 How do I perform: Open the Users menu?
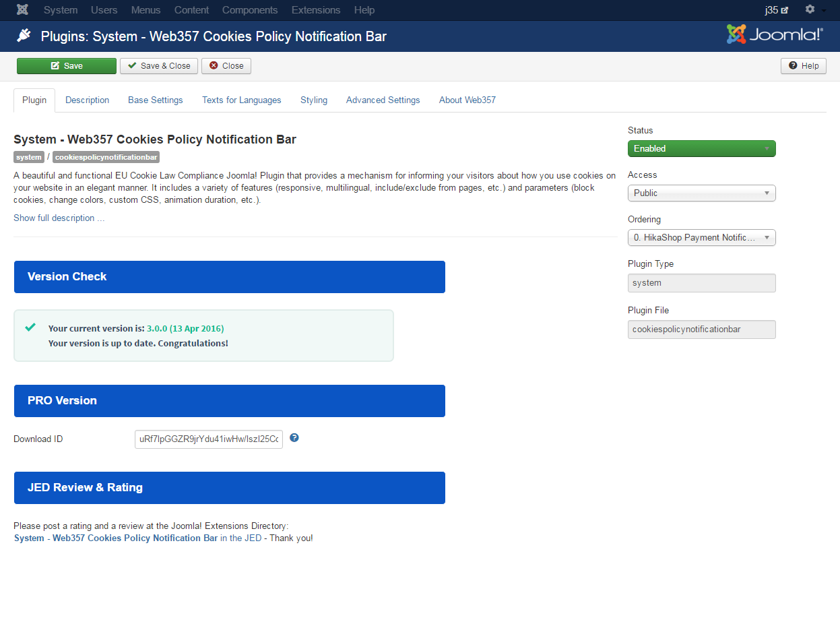pyautogui.click(x=104, y=10)
